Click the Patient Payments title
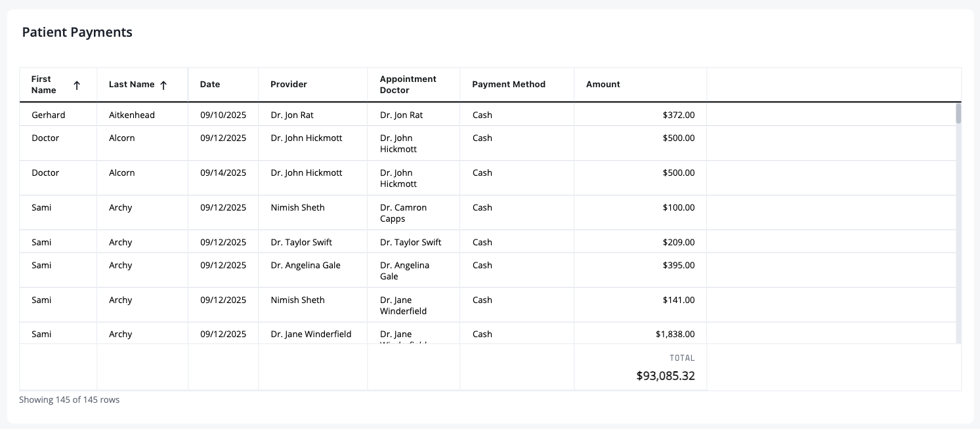980x429 pixels. coord(77,32)
